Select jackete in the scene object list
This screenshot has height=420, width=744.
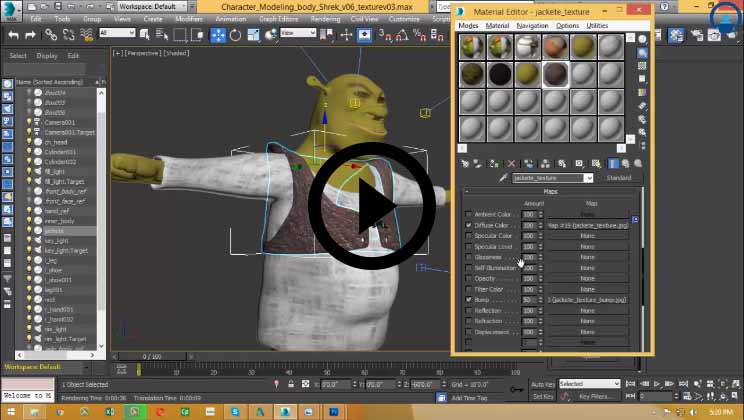[54, 229]
